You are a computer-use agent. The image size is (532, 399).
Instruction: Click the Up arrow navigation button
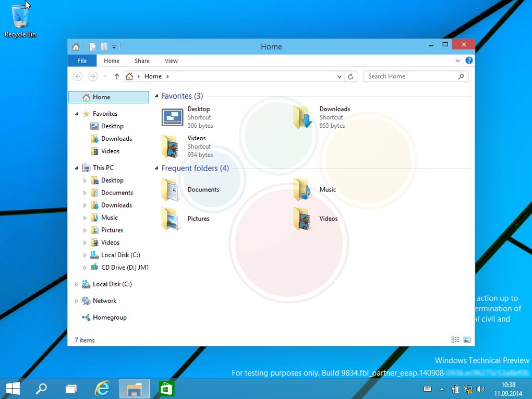(x=117, y=77)
